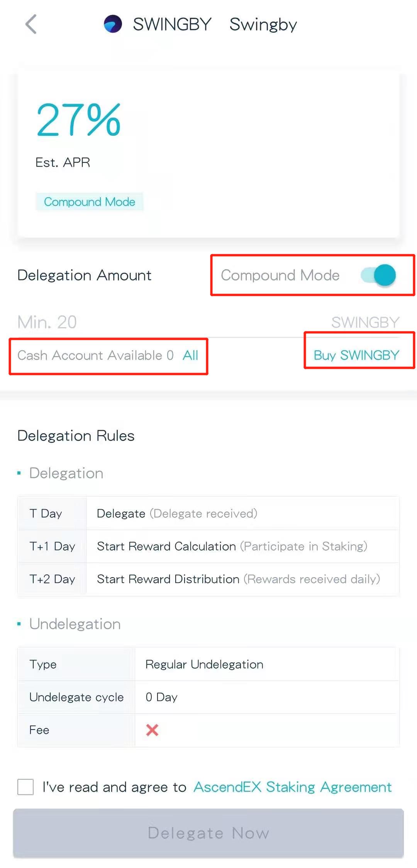Select All available cash balance
Screen dimensions: 417x868
coord(190,355)
